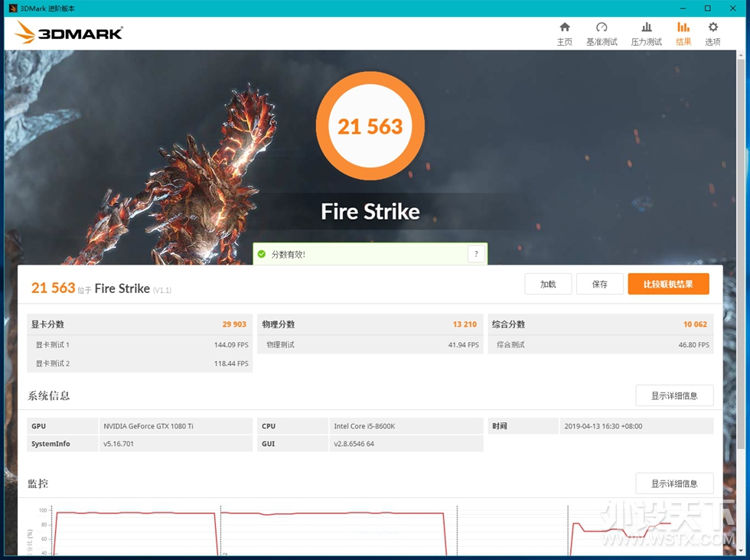
Task: Minimize the 3DMark window
Action: point(683,8)
